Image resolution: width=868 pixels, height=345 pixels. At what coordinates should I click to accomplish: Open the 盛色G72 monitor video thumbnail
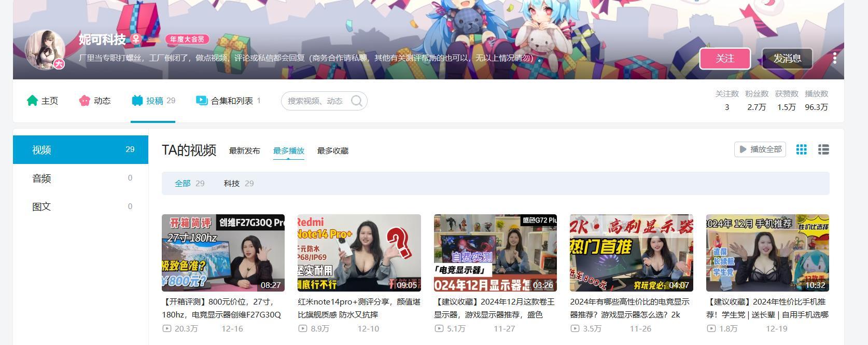click(x=495, y=253)
